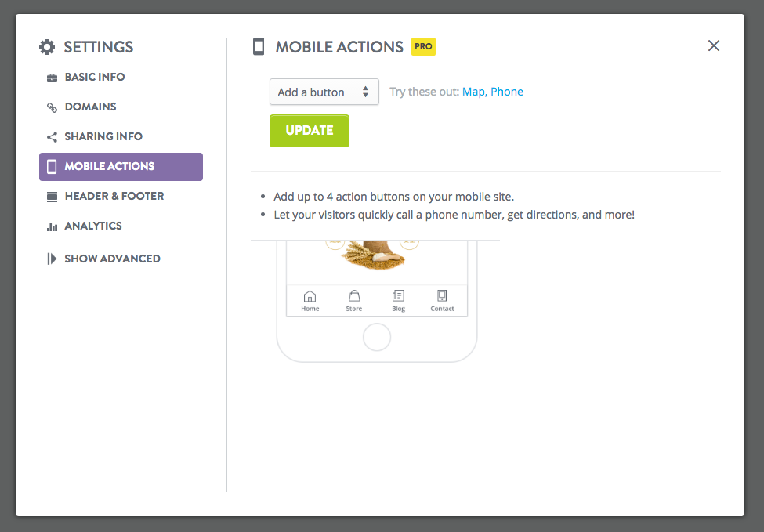Viewport: 764px width, 532px height.
Task: Click the Map suggestion link
Action: (x=474, y=92)
